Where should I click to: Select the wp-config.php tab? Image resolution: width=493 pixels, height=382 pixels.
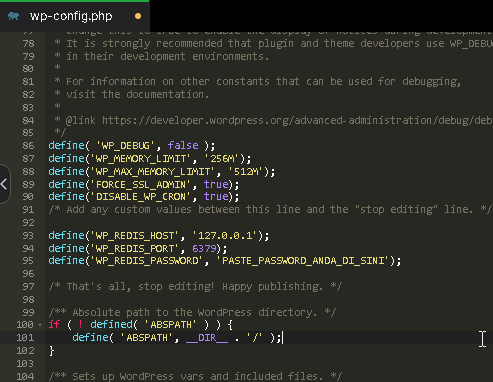[x=75, y=16]
